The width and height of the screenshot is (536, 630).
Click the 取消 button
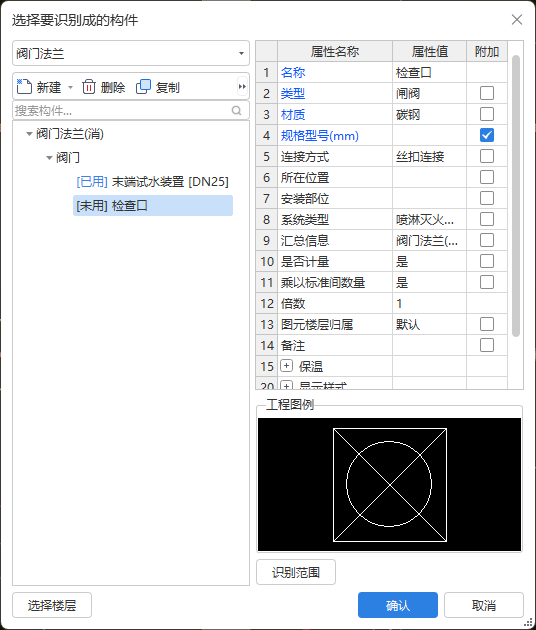click(484, 605)
